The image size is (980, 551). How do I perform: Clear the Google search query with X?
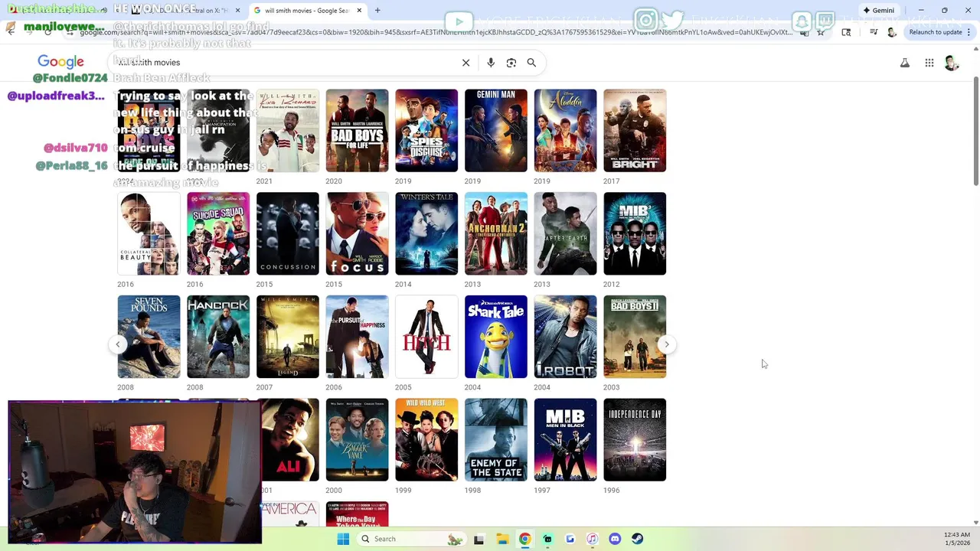click(x=465, y=63)
